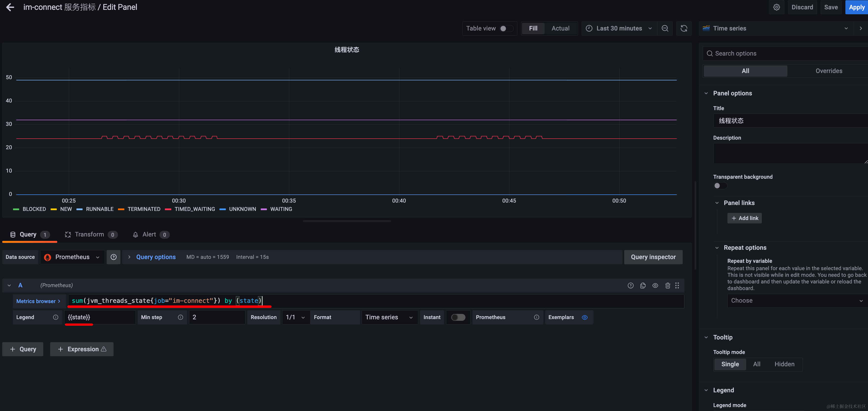Collapse Tooltip section
Viewport: 868px width, 411px height.
click(706, 338)
